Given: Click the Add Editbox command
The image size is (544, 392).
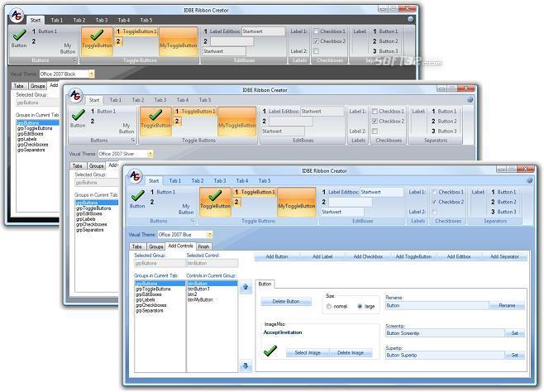Looking at the screenshot, I should pyautogui.click(x=459, y=256).
